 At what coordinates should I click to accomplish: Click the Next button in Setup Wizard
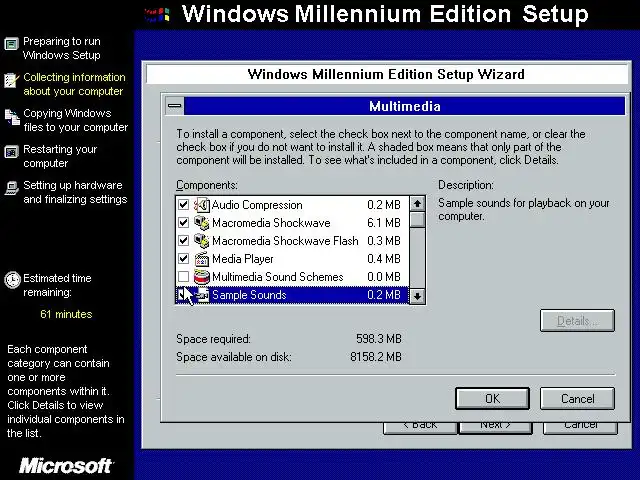pos(496,427)
